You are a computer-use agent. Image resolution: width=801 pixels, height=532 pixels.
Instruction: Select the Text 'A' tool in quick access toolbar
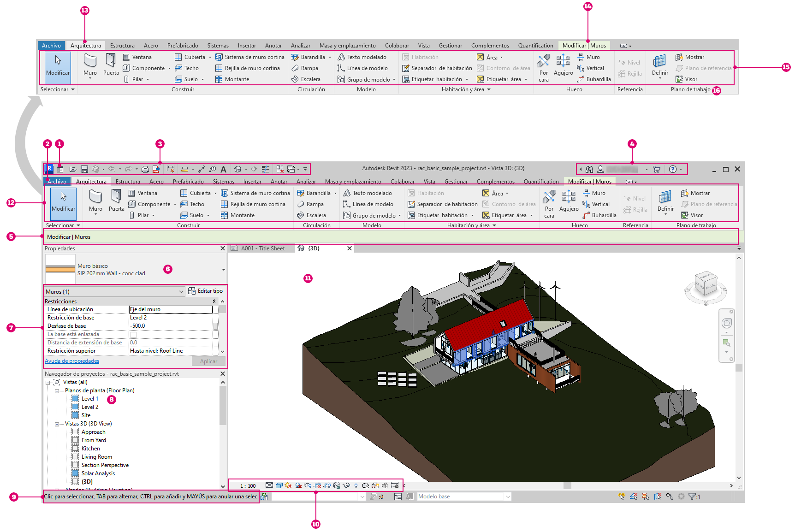point(224,169)
